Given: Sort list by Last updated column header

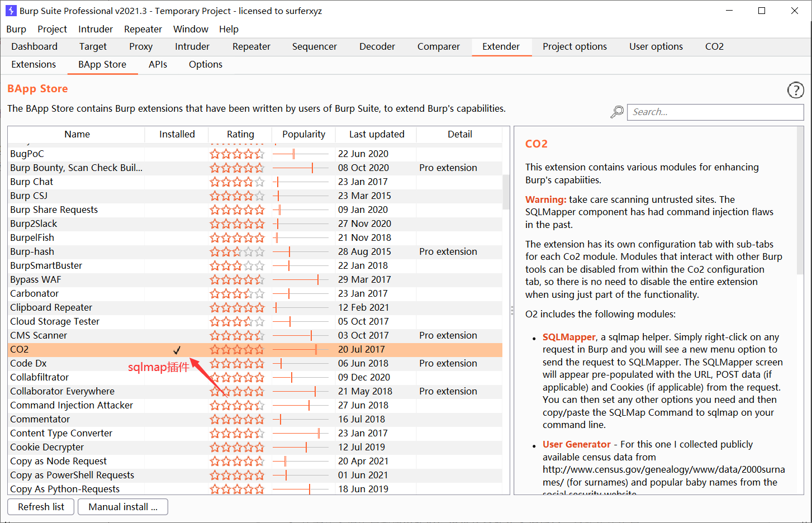Looking at the screenshot, I should coord(377,134).
